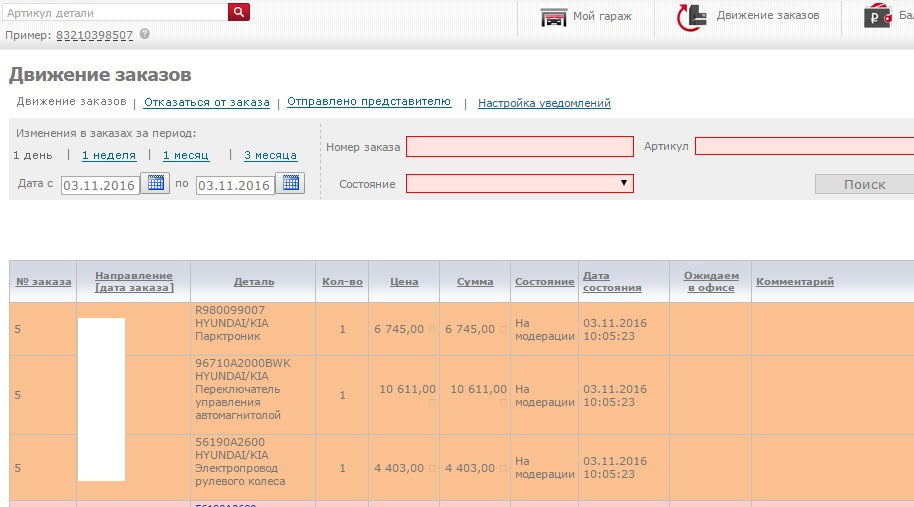Focus the part number search field
Image resolution: width=914 pixels, height=507 pixels.
pos(115,12)
